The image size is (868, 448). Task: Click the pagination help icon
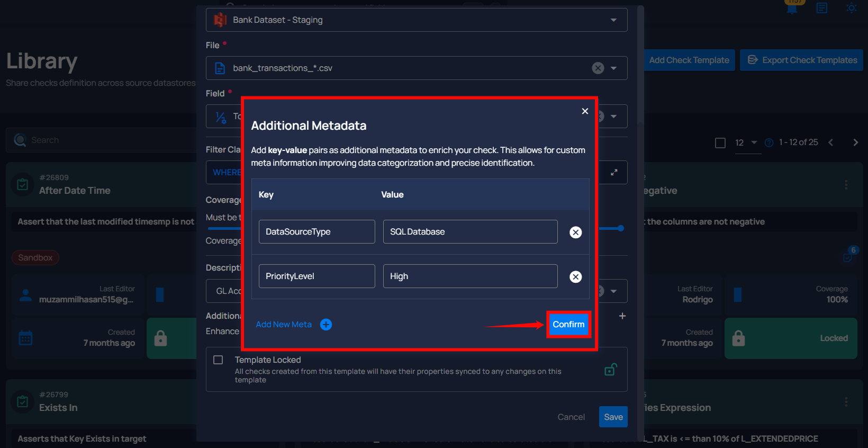[769, 143]
